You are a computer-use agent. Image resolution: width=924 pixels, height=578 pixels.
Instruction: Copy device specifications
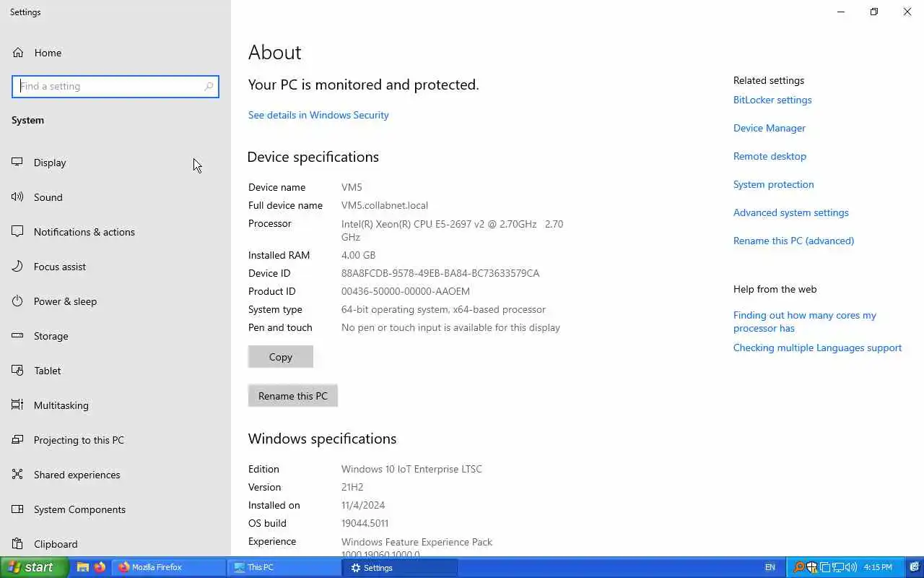pyautogui.click(x=281, y=357)
